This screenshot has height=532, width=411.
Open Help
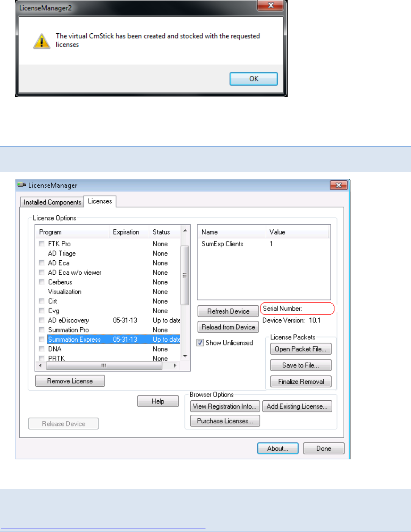coord(158,401)
